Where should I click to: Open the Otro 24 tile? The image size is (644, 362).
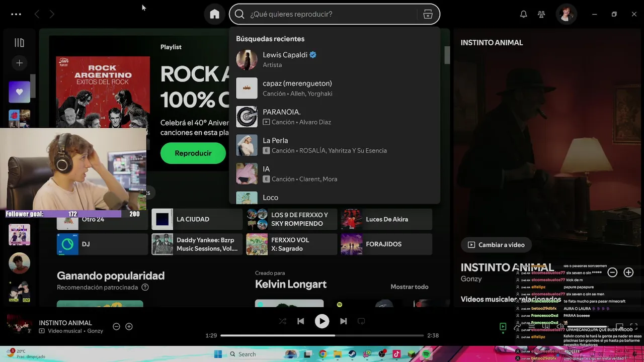tap(102, 219)
